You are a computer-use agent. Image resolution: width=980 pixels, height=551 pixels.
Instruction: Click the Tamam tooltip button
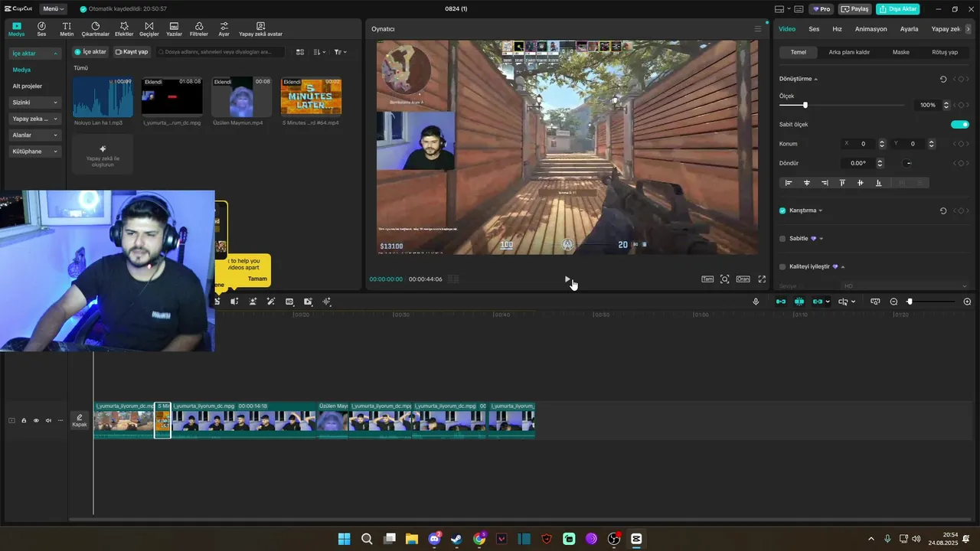(257, 279)
